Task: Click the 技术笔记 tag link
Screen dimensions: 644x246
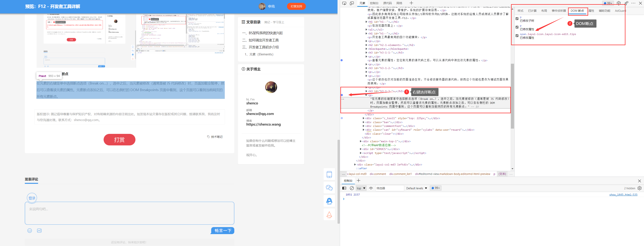Action: (215, 137)
